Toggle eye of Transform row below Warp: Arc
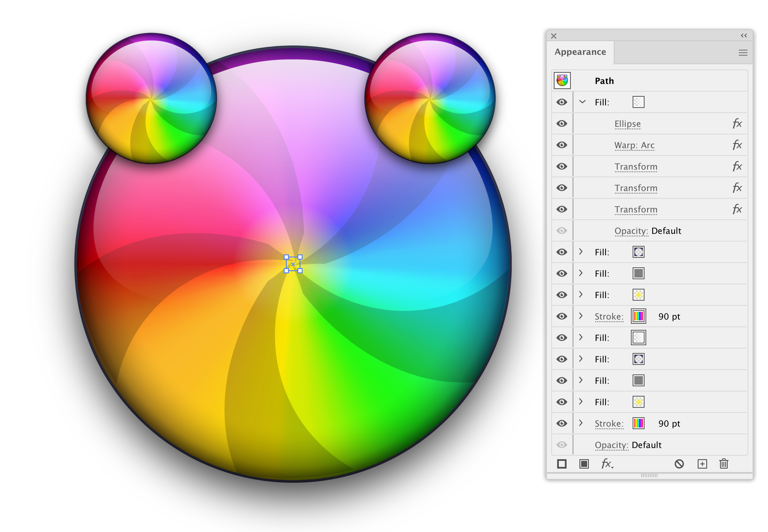 562,166
